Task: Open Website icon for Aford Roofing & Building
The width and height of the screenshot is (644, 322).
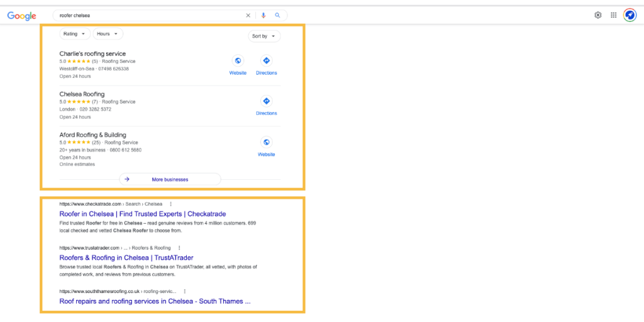Action: coord(266,142)
